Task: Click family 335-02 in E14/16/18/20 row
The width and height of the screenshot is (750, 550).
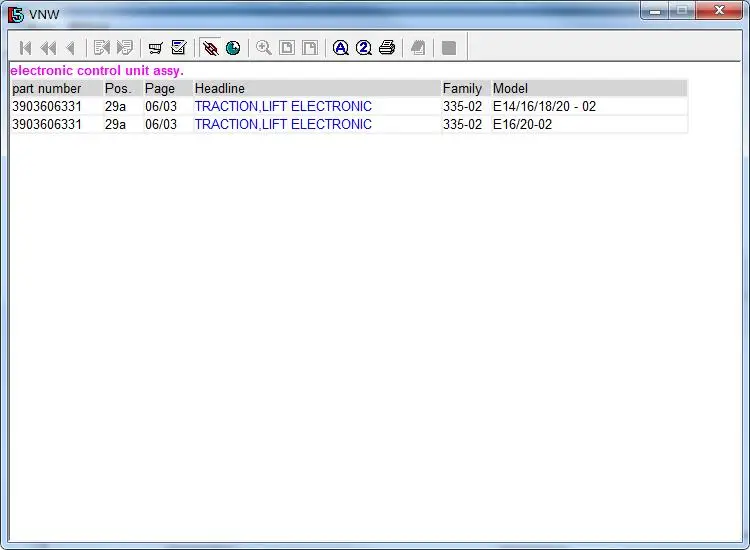Action: point(462,106)
